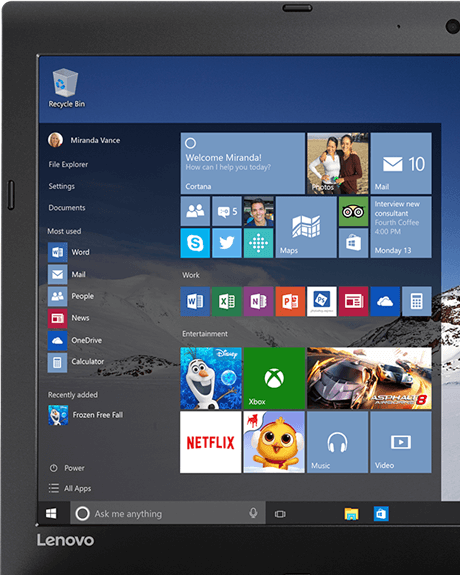
Task: Open Frozen Free Fall under Recently added
Action: [86, 415]
